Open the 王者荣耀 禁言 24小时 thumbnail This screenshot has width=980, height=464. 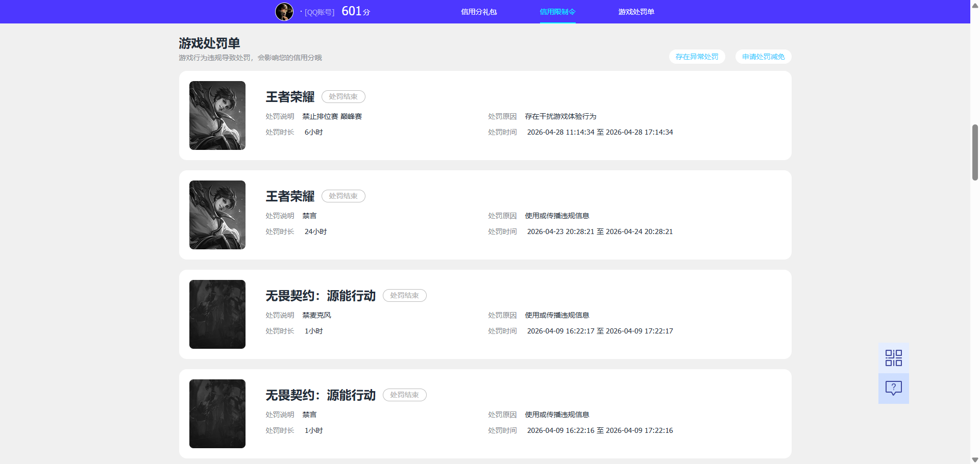tap(217, 215)
